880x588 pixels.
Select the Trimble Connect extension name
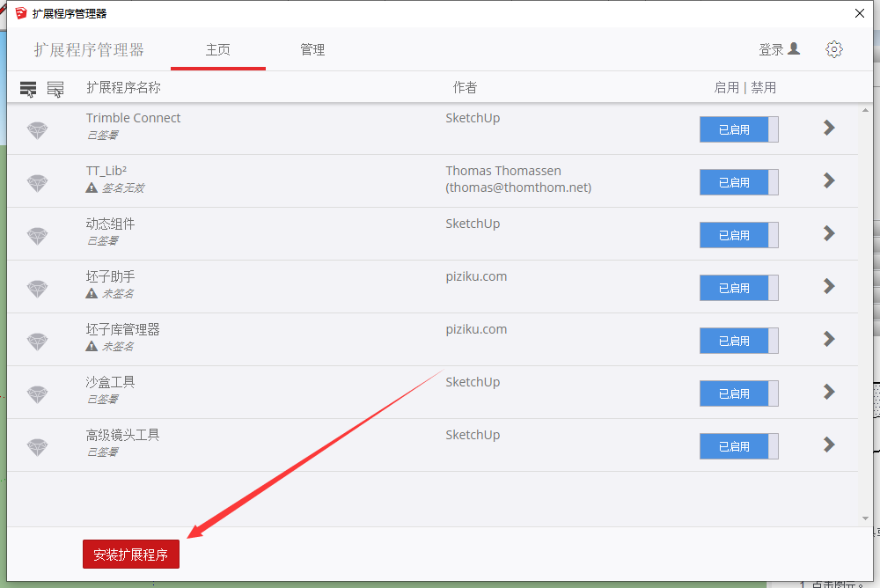(133, 118)
